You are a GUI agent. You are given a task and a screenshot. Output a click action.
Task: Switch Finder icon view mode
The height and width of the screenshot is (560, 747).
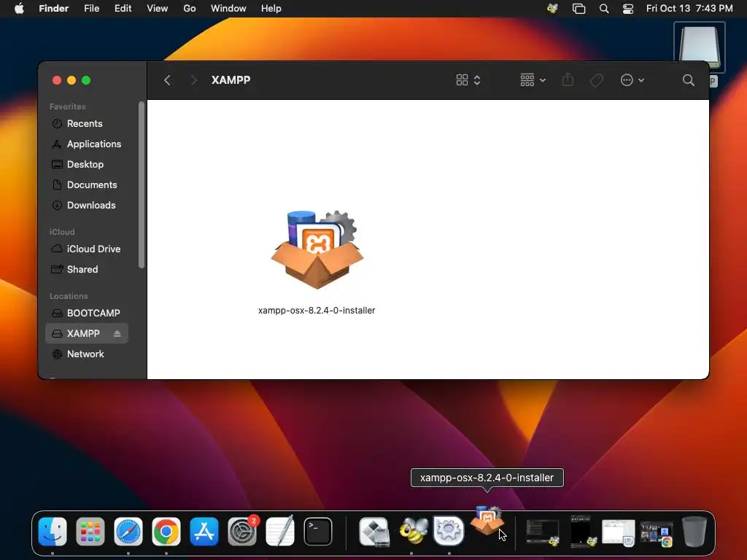click(x=468, y=80)
